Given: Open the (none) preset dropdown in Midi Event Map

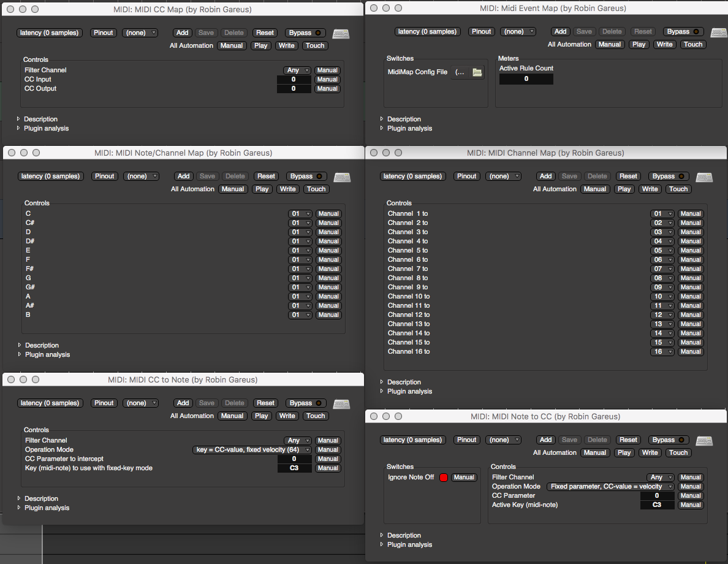Looking at the screenshot, I should coord(518,31).
